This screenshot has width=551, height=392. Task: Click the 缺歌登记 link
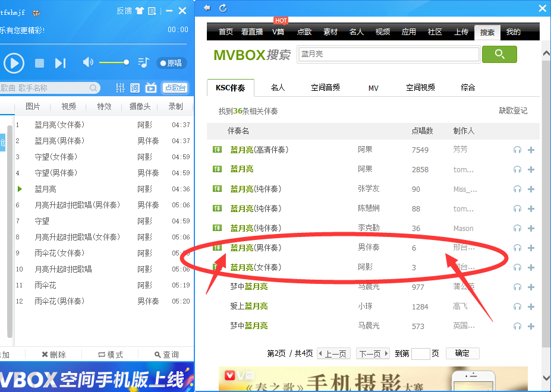tap(512, 110)
